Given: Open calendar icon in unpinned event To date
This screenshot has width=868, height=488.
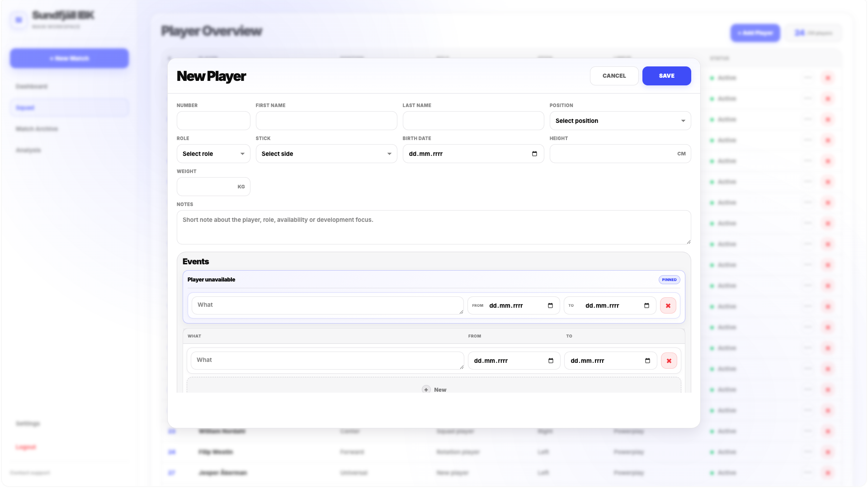Looking at the screenshot, I should [x=647, y=361].
